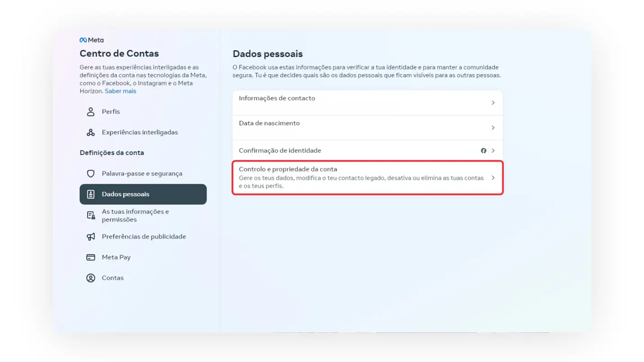This screenshot has height=362, width=644.
Task: Click the Experiências interligadas linked-profiles icon
Action: [91, 132]
